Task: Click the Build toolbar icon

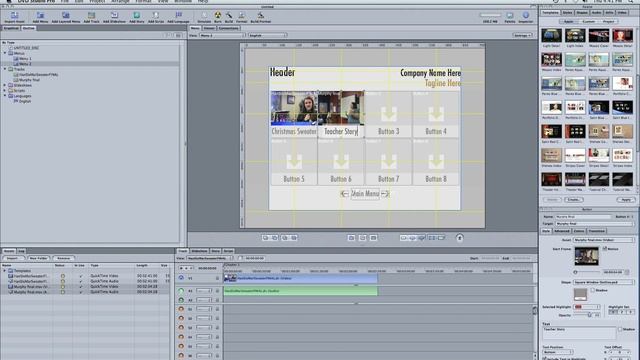Action: [x=229, y=16]
